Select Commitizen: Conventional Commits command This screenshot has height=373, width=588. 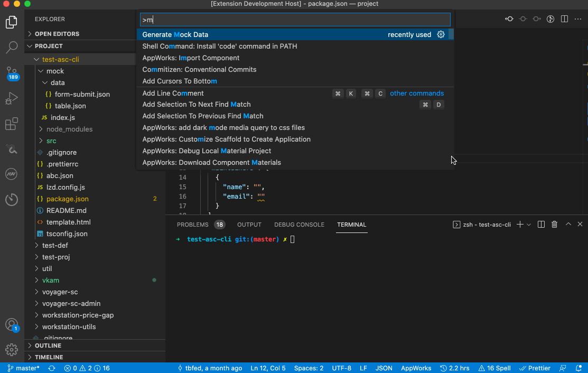295,69
